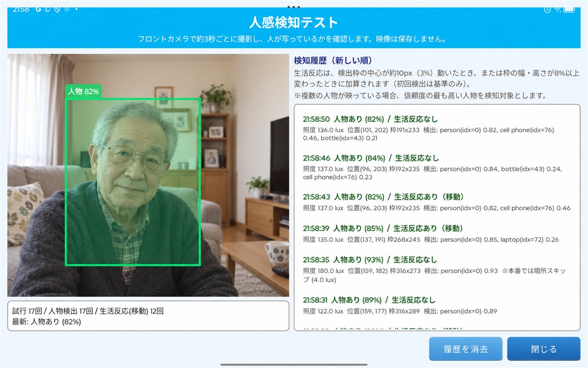The image size is (588, 368).
Task: Tap the alarm icon in status bar
Action: coord(547,9)
